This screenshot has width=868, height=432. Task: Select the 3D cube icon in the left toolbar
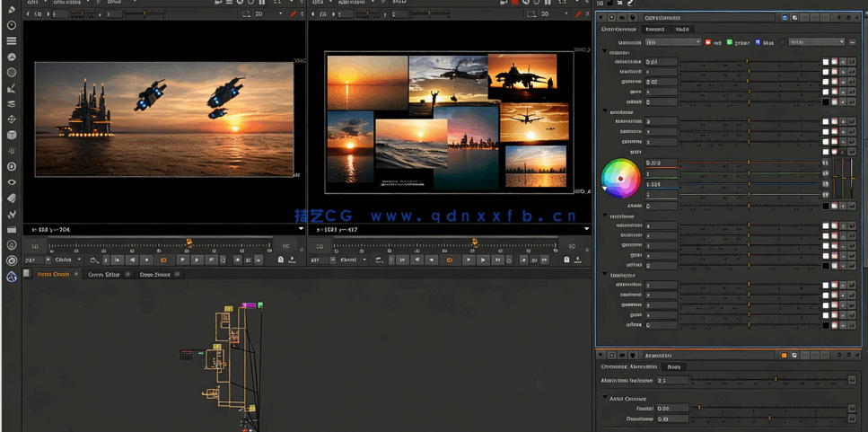[x=12, y=135]
